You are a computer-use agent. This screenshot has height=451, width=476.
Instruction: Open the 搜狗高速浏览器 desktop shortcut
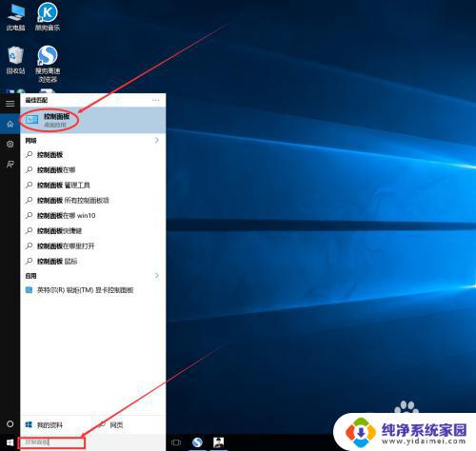point(48,64)
